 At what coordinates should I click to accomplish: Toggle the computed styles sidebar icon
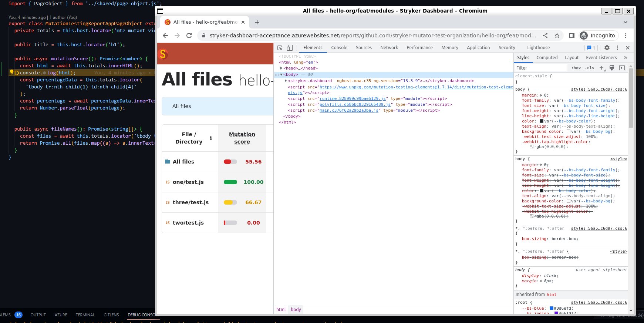[622, 68]
